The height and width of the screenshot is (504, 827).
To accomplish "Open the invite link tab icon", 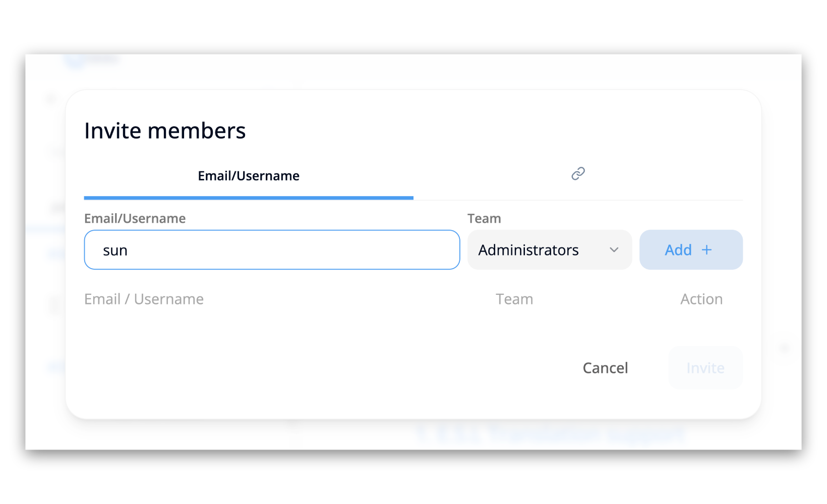I will [x=578, y=174].
